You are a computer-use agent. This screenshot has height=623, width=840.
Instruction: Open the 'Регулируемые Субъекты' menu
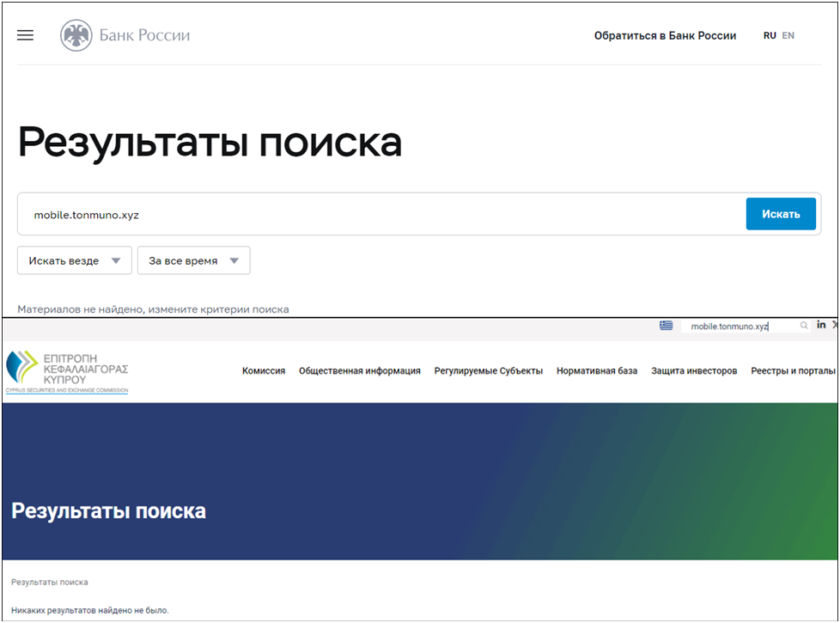coord(488,371)
